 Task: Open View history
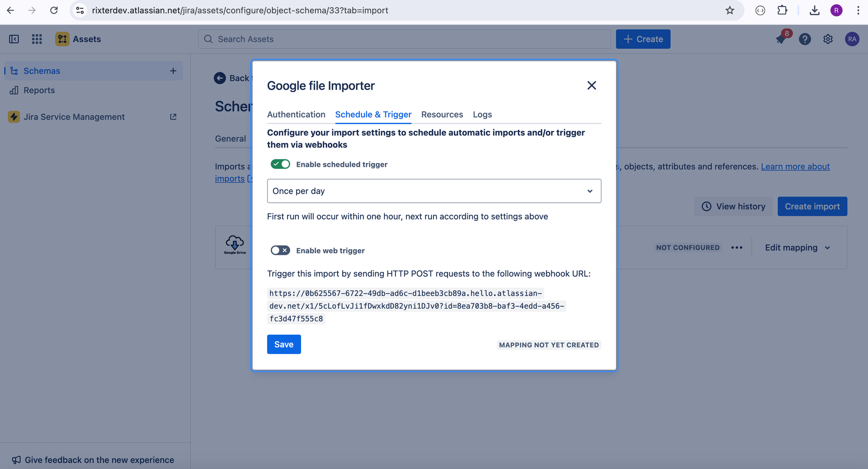click(x=733, y=206)
